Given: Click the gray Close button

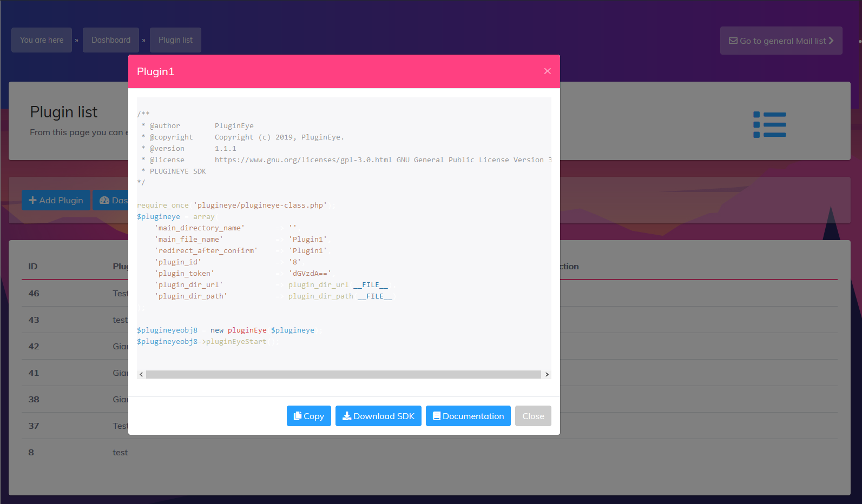Looking at the screenshot, I should point(533,416).
